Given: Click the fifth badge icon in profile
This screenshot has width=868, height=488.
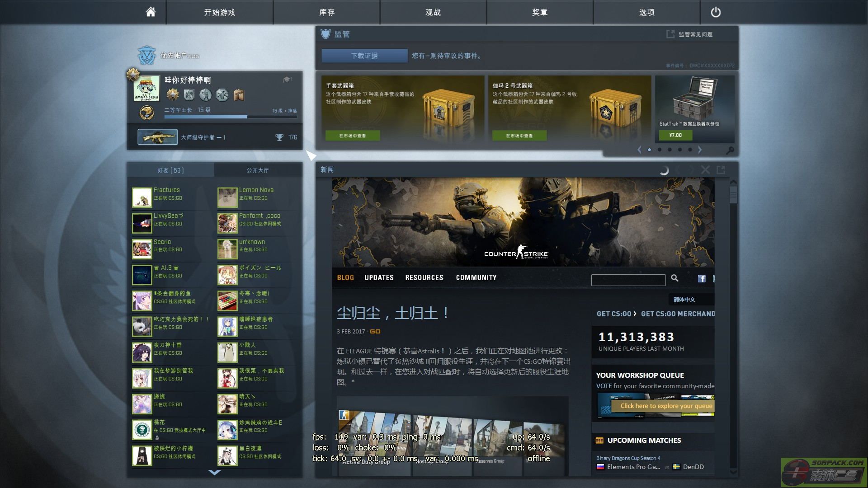Looking at the screenshot, I should [239, 94].
